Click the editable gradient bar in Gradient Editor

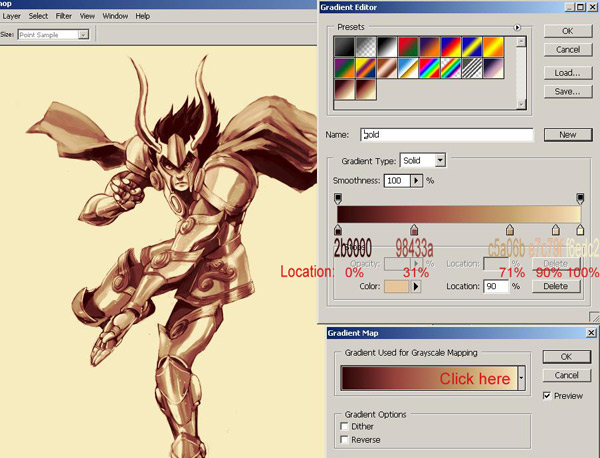459,214
